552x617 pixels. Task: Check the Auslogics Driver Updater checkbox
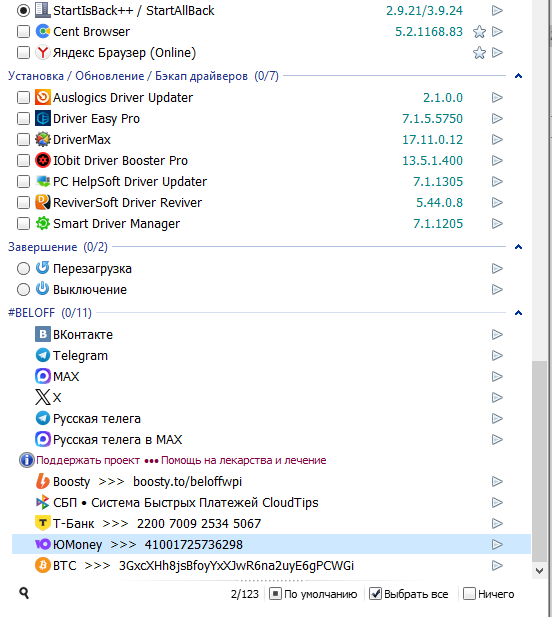[x=23, y=97]
